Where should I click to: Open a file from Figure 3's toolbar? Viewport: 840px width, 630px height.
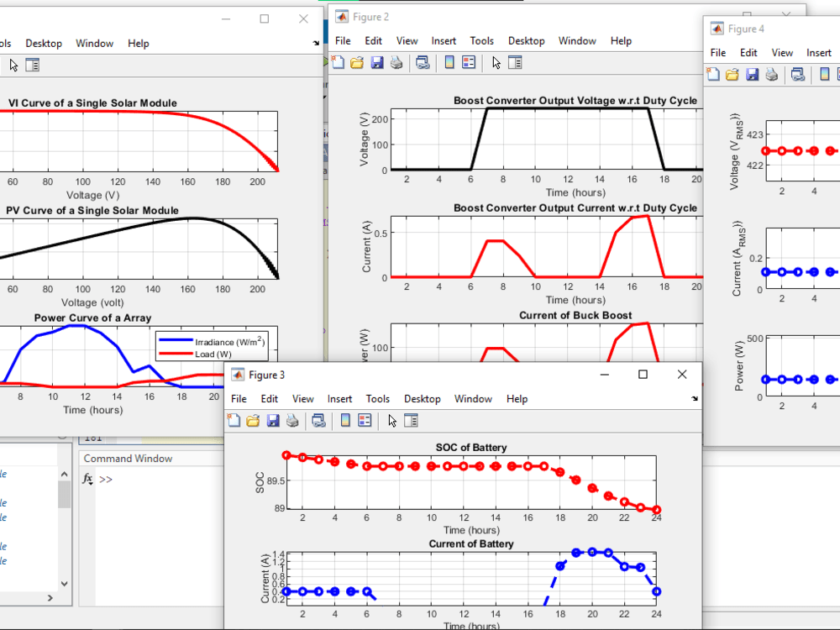pyautogui.click(x=253, y=420)
